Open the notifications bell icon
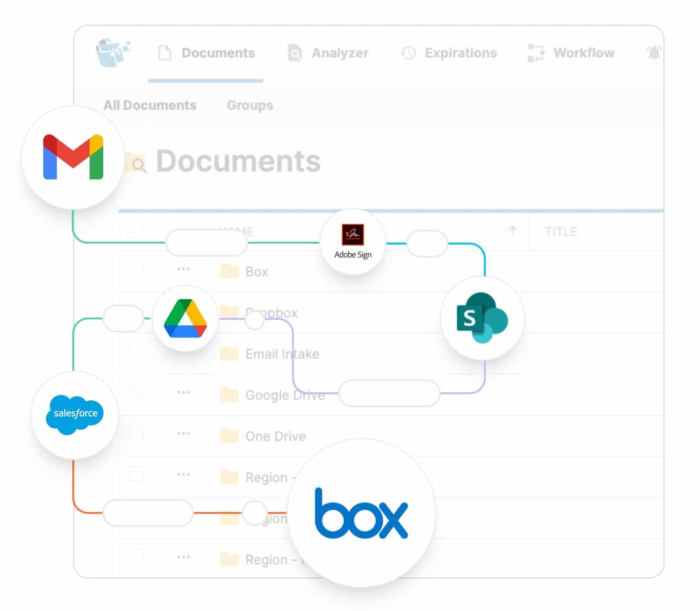 click(653, 52)
